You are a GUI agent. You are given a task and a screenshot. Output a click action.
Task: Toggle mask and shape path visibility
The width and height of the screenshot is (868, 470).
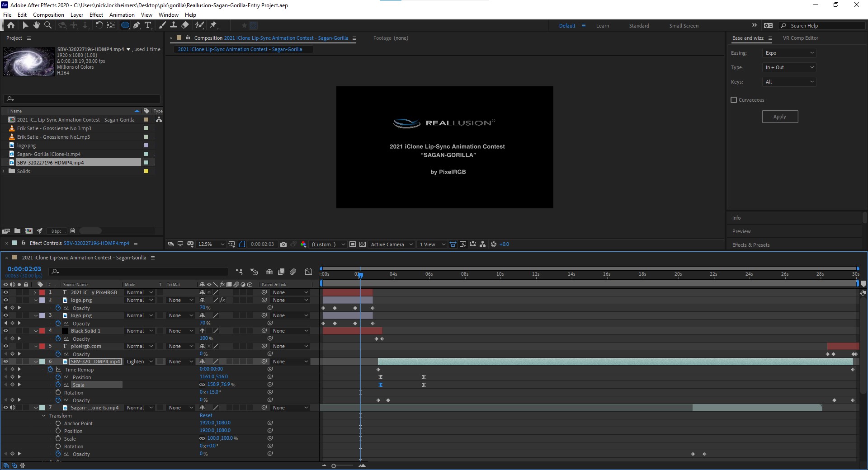click(x=242, y=244)
